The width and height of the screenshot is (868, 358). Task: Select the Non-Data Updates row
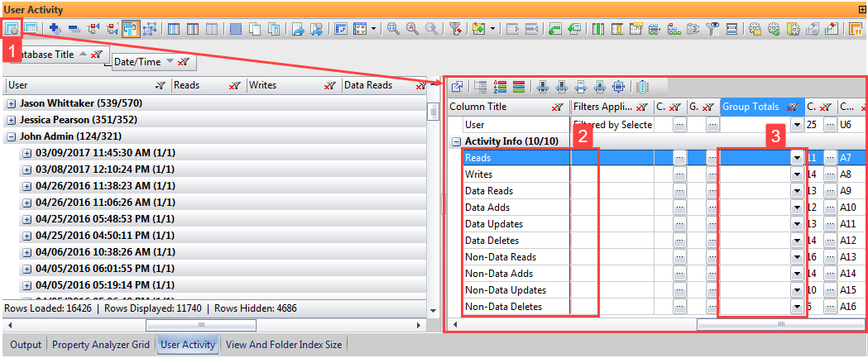pyautogui.click(x=506, y=290)
